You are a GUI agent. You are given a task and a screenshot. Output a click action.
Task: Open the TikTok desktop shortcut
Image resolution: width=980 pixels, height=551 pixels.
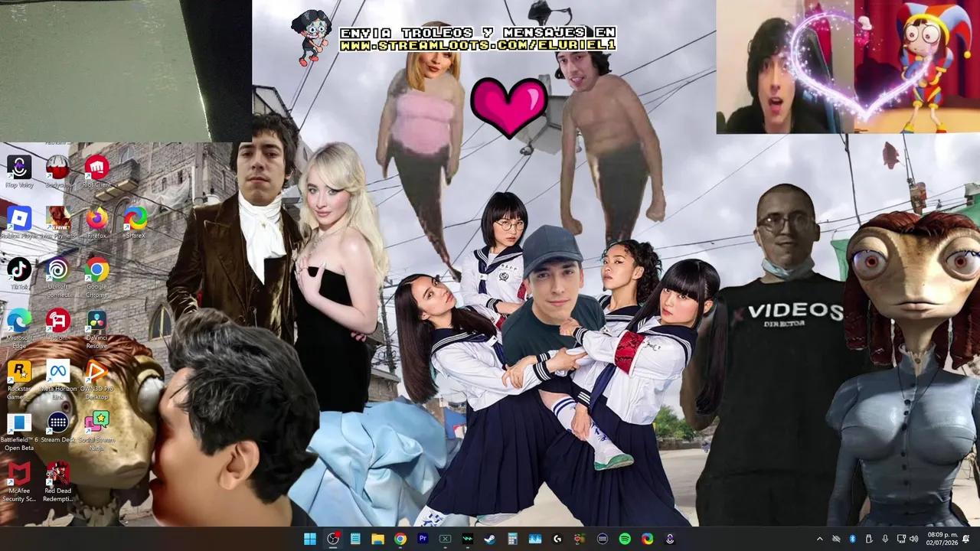(x=19, y=273)
